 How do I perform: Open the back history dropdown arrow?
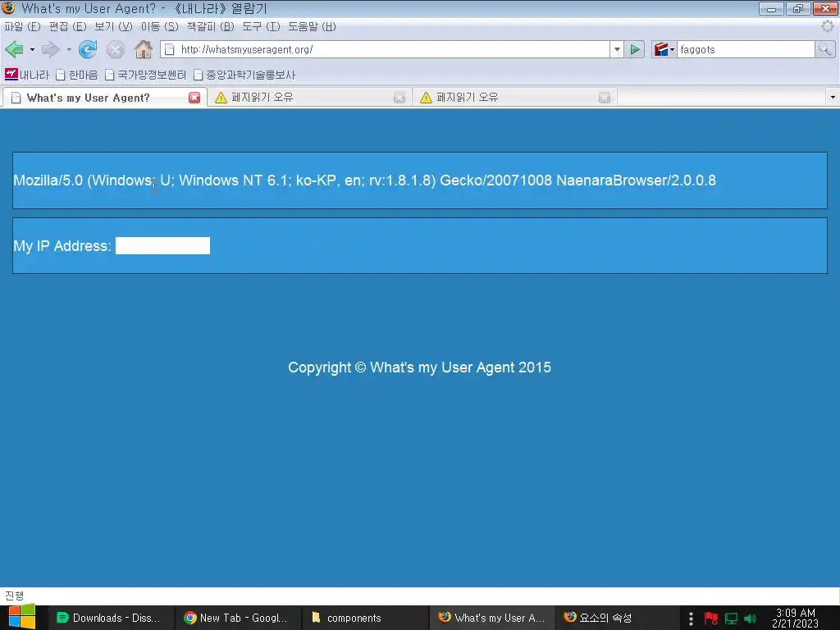[x=32, y=49]
